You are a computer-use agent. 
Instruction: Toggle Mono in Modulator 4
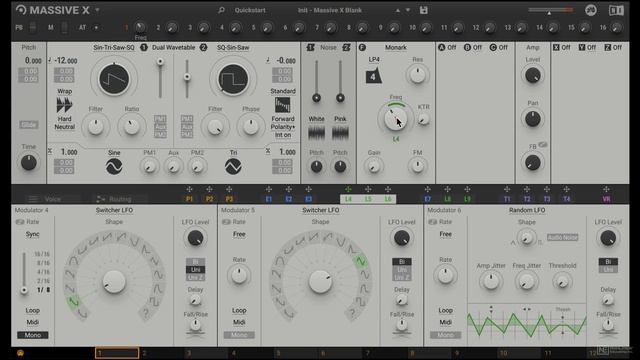(x=33, y=335)
